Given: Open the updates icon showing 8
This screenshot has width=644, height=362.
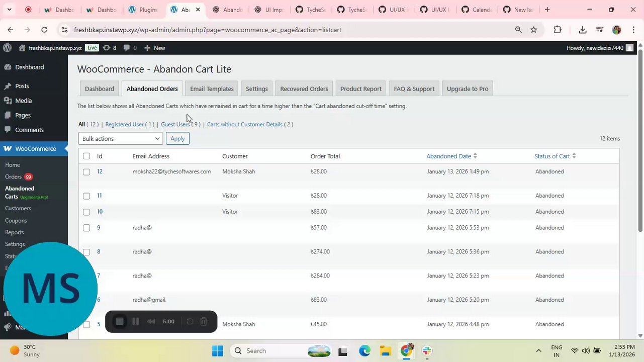Looking at the screenshot, I should tap(109, 48).
